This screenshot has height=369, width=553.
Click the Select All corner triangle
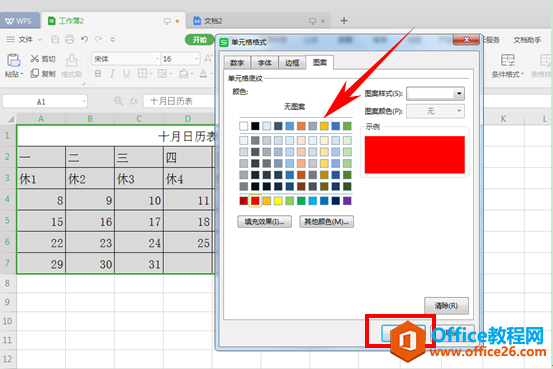pos(11,119)
